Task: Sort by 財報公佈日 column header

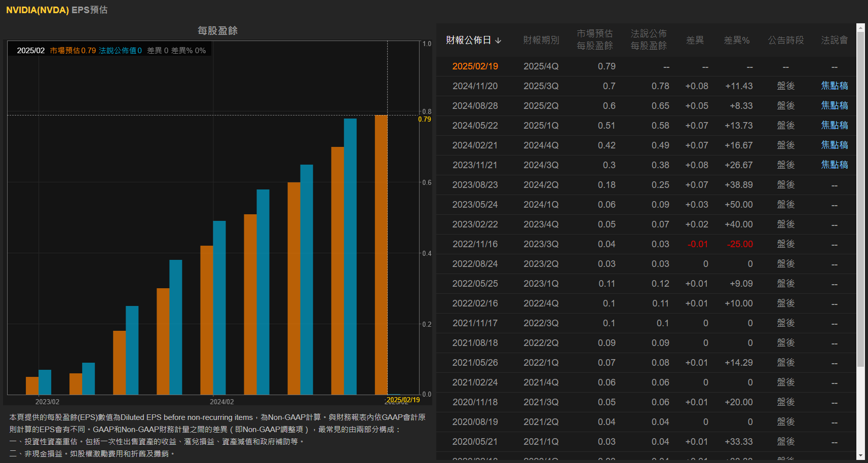Action: (x=473, y=40)
